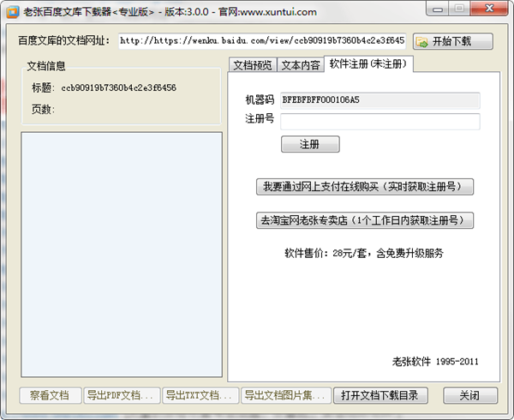Click the 关闭 button
Viewport: 514px width, 420px height.
click(470, 395)
